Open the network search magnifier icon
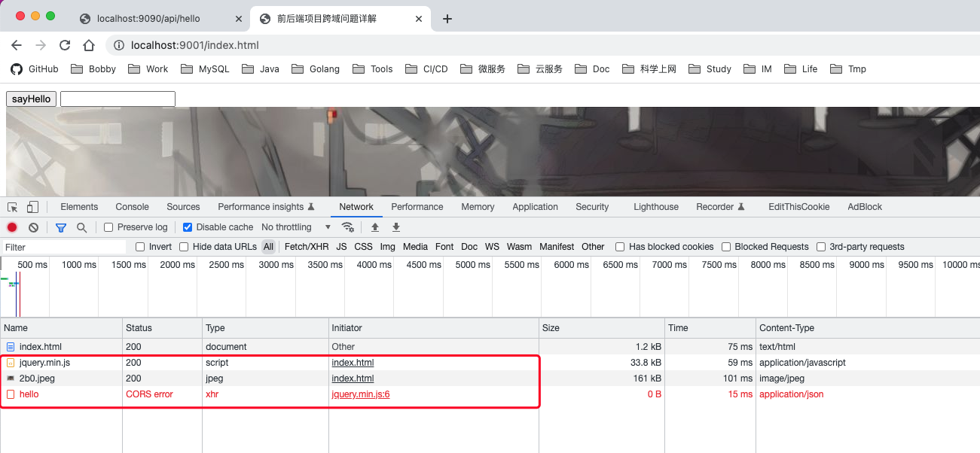 coord(81,227)
